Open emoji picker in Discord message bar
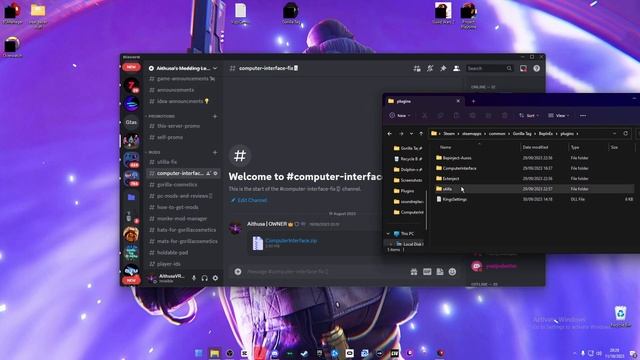The width and height of the screenshot is (640, 360). (x=452, y=272)
